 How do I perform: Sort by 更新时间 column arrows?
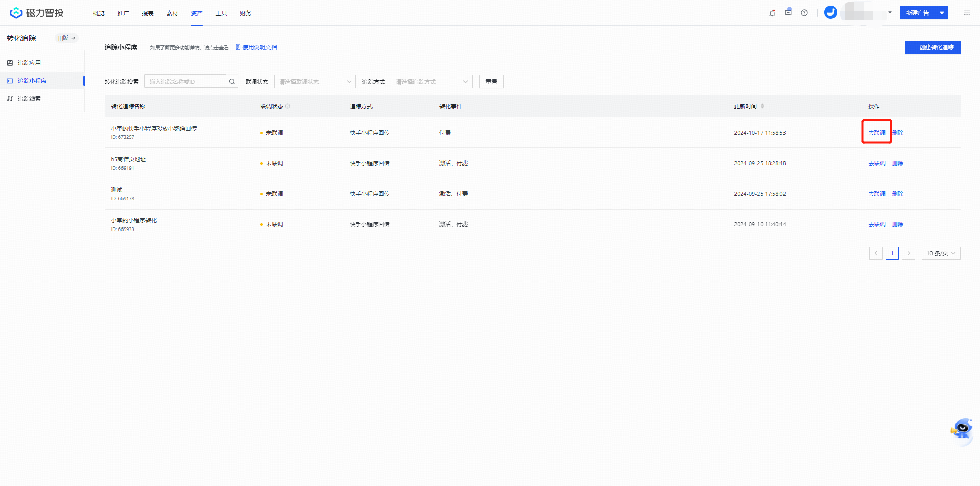pos(762,106)
